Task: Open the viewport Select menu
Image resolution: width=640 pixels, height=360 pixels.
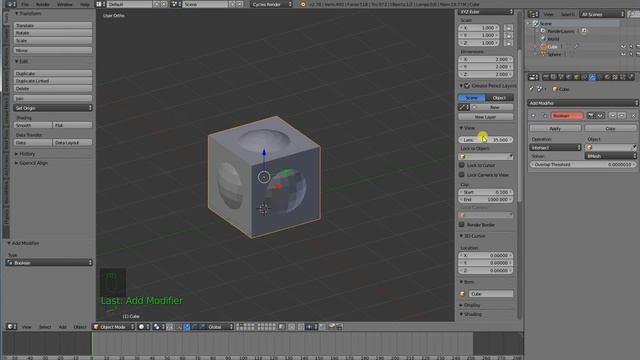Action: (45, 327)
